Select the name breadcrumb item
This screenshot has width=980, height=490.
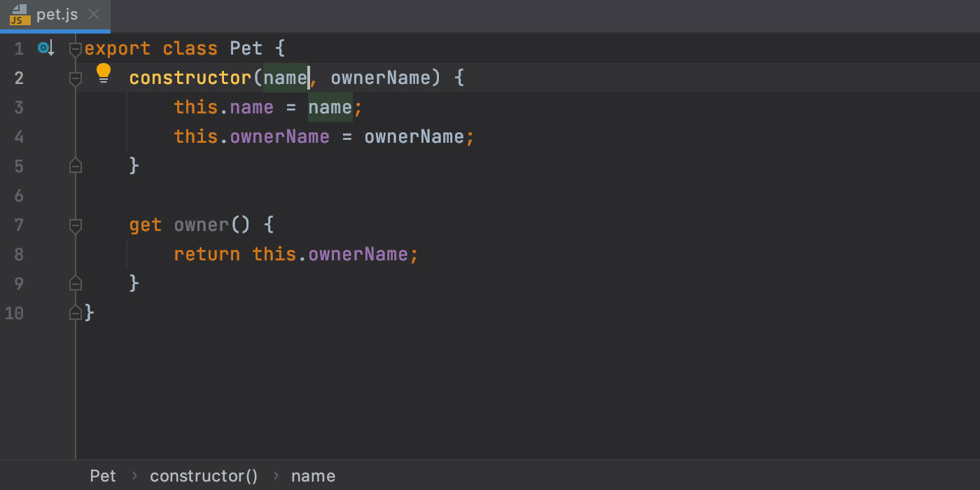tap(313, 476)
